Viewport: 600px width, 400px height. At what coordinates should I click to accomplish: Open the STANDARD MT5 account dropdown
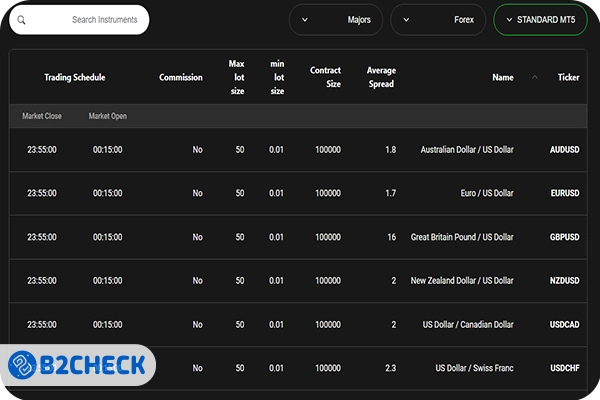tap(540, 20)
